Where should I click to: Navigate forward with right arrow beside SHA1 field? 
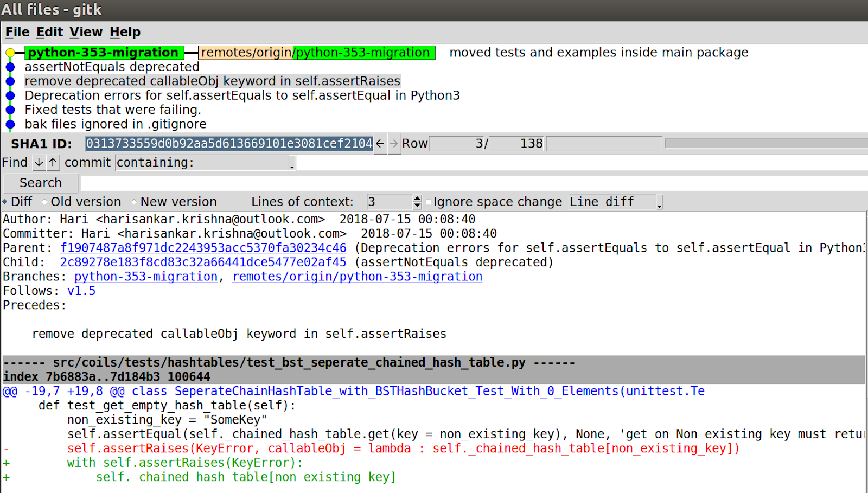[x=394, y=143]
